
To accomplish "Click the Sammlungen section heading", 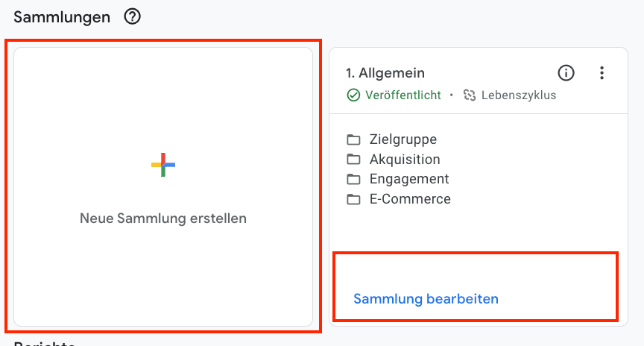I will 62,17.
